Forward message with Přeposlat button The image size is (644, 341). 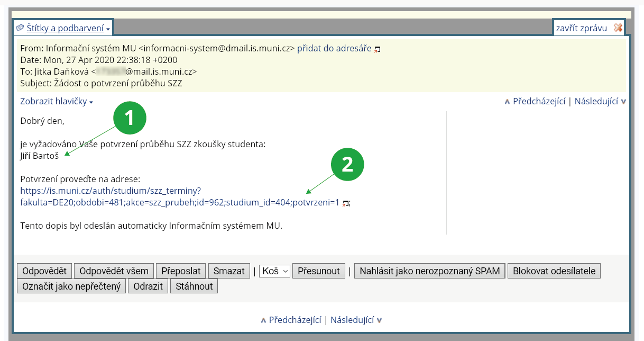181,271
